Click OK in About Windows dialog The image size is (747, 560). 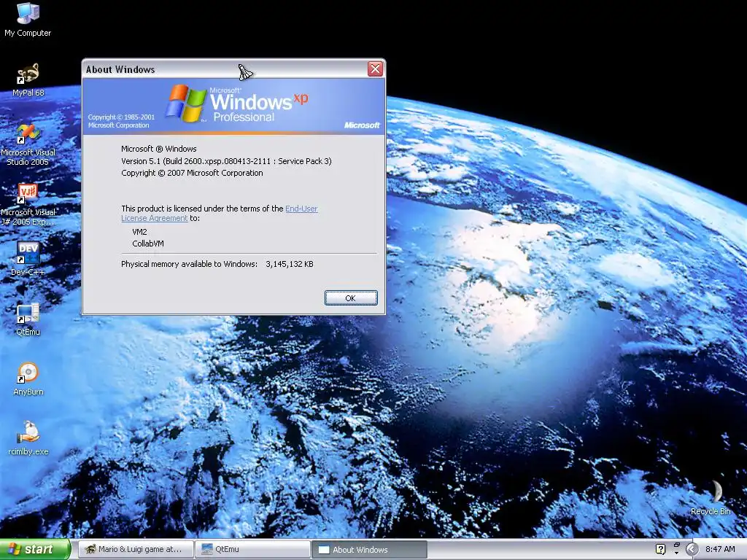351,298
